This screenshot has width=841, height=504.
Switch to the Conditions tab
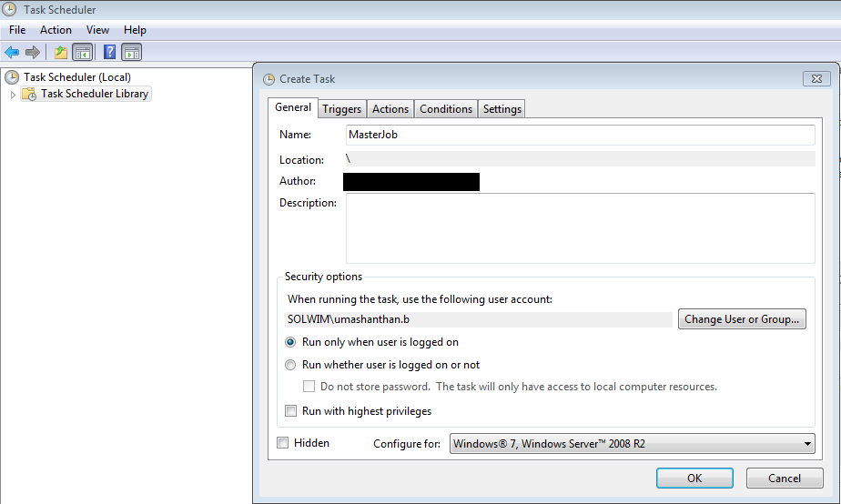pos(446,109)
